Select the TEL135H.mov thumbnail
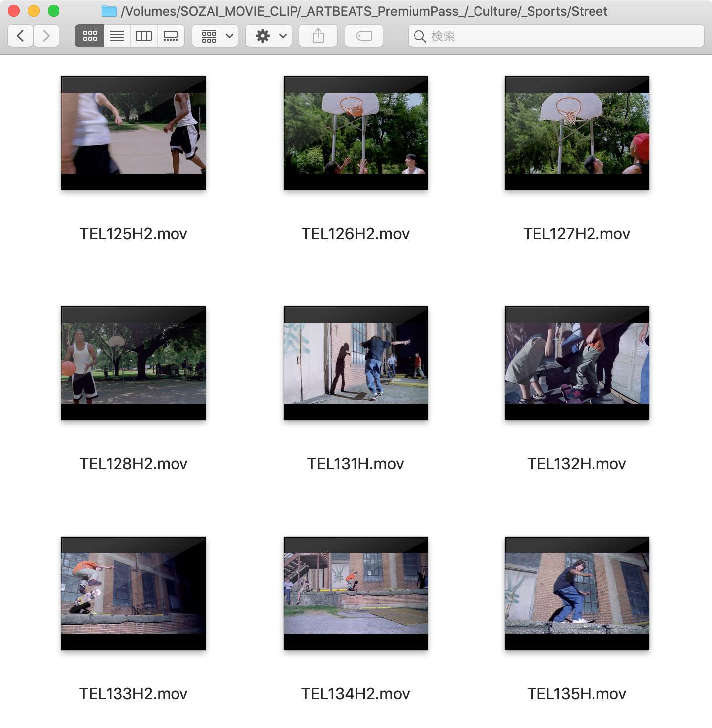 pos(577,593)
